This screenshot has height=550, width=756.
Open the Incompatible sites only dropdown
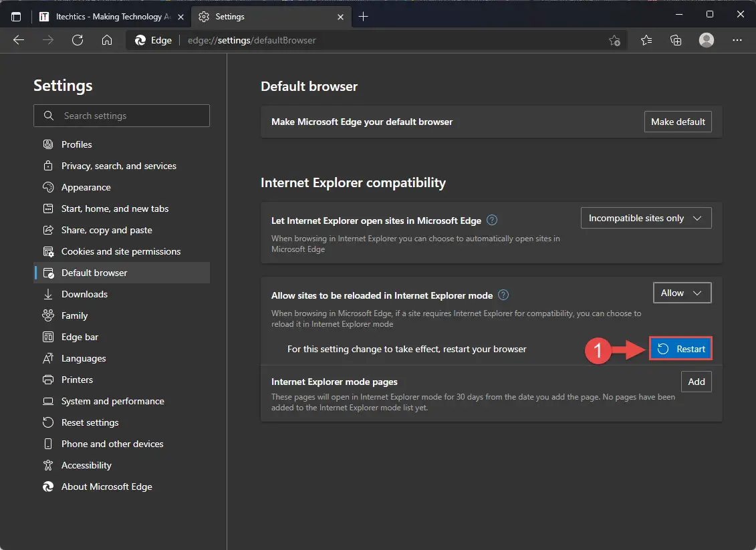(646, 217)
